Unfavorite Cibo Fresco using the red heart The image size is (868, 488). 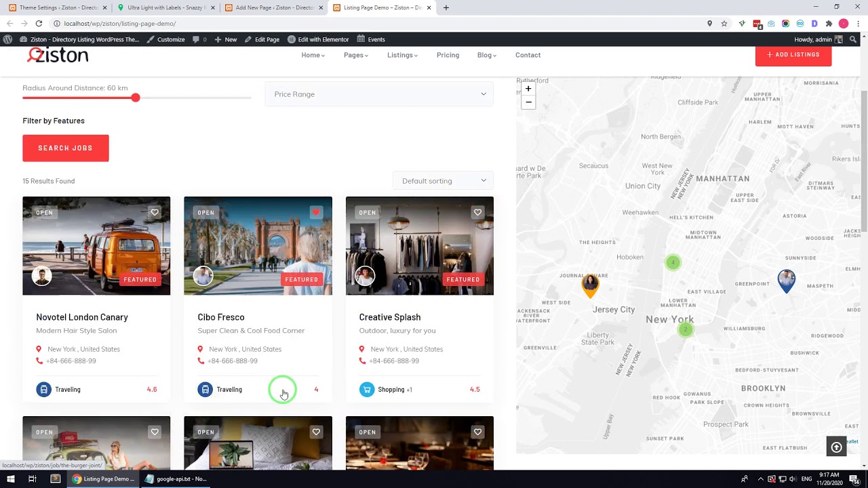click(316, 213)
